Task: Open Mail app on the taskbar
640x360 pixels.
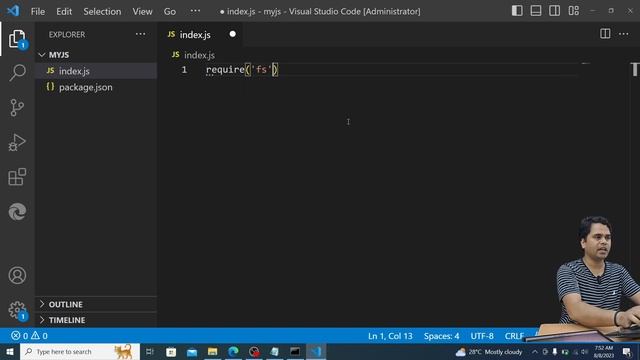Action: [191, 352]
